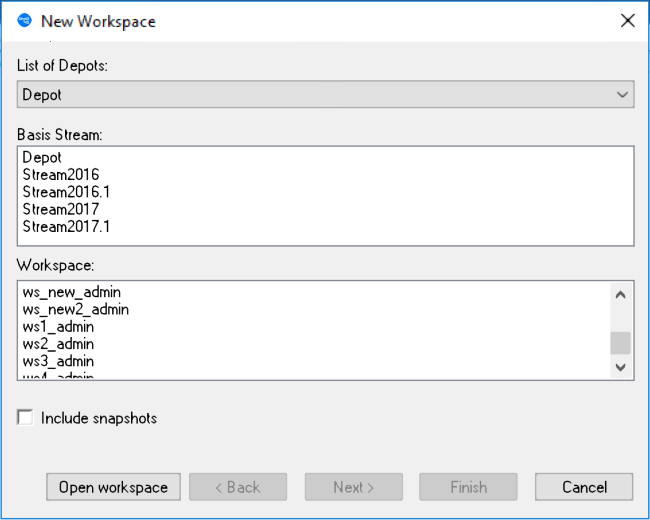Screen dimensions: 650x520
Task: Select the ws_new_admin workspace
Action: (71, 293)
